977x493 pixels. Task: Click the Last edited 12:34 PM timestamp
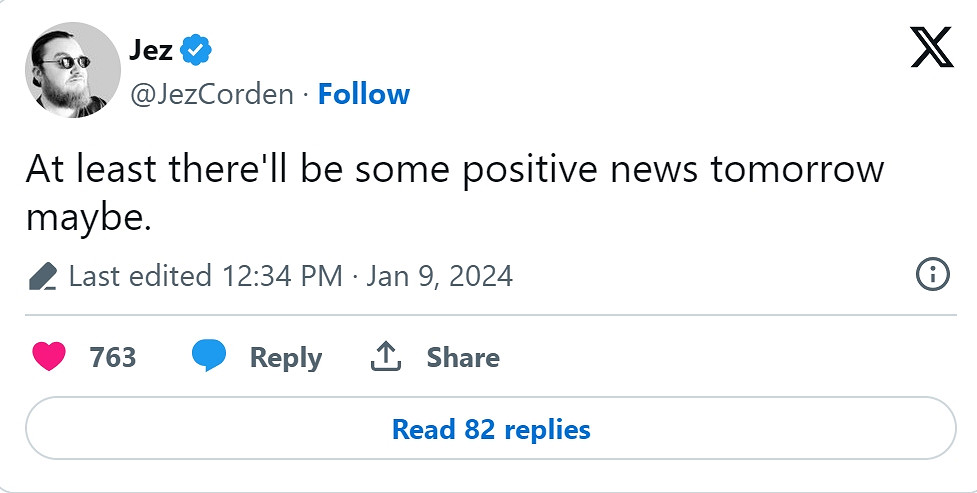tap(205, 276)
